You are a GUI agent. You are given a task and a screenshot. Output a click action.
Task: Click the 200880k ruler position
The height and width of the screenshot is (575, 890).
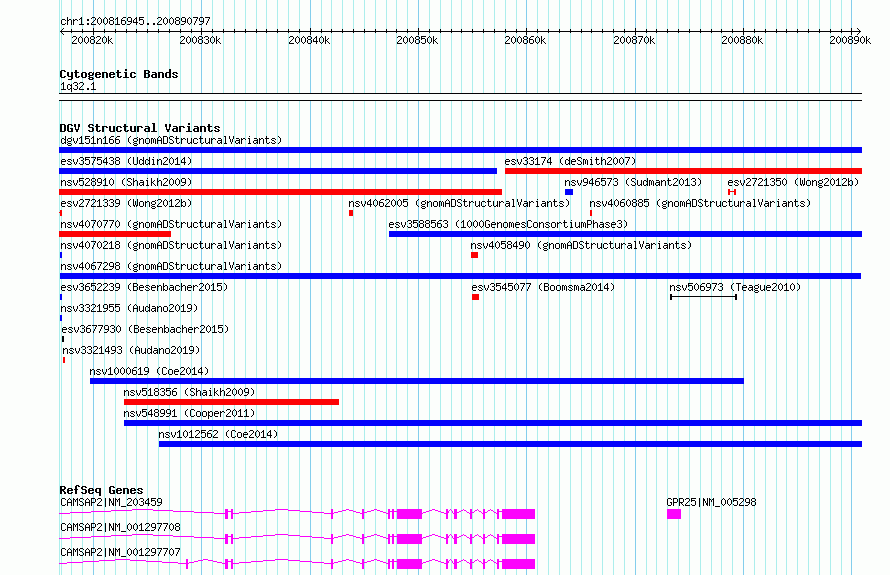coord(742,40)
